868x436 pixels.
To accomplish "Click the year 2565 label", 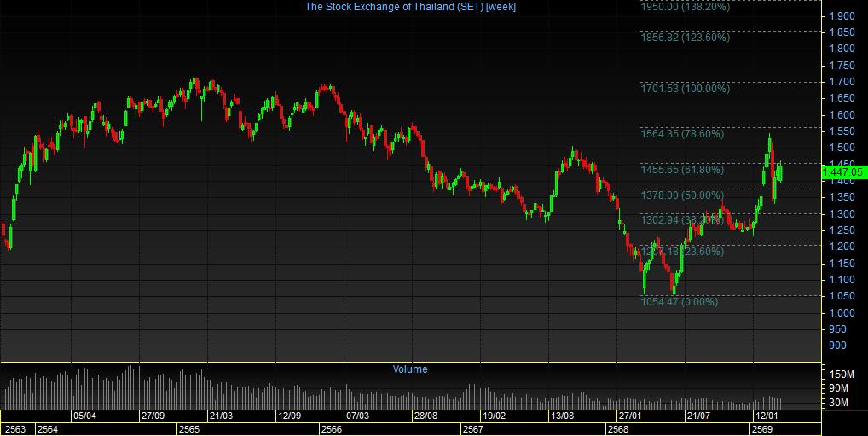I will click(x=189, y=429).
